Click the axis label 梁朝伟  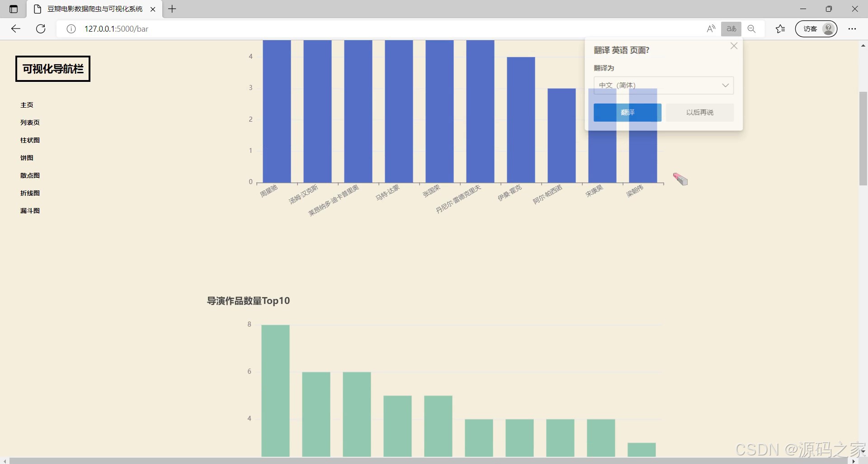coord(634,191)
